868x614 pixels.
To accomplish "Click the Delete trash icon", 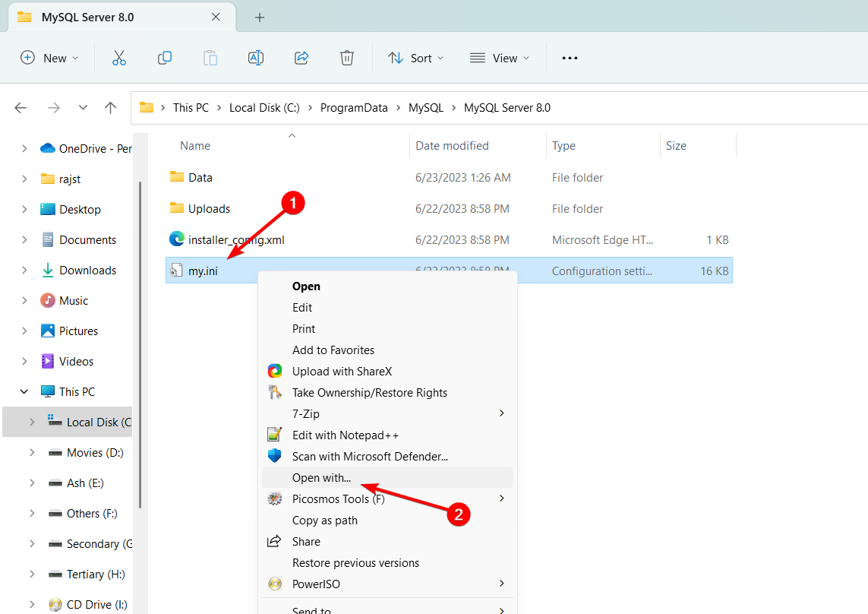I will click(346, 58).
